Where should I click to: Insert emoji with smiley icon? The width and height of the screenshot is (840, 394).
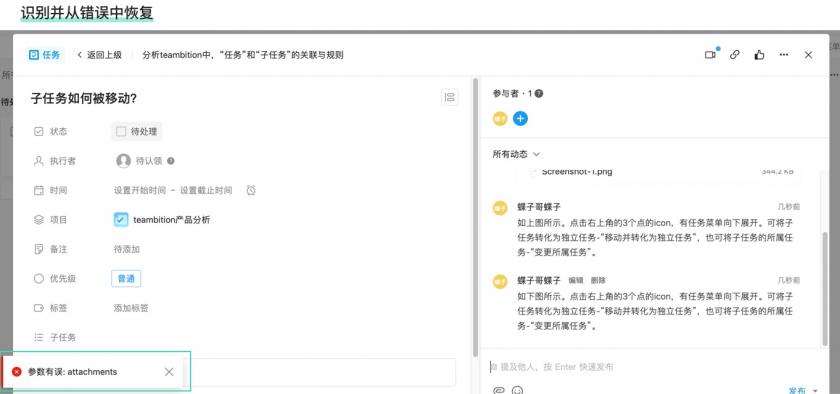[x=517, y=390]
